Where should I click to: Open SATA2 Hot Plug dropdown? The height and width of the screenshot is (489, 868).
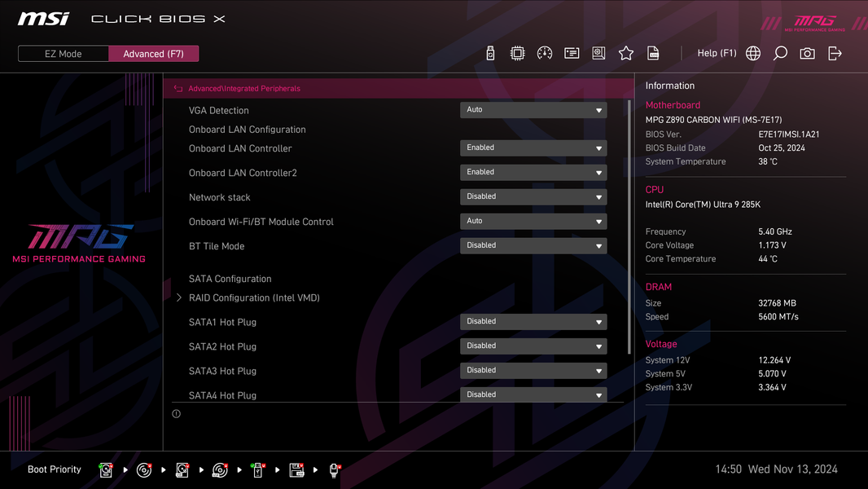[x=533, y=346]
